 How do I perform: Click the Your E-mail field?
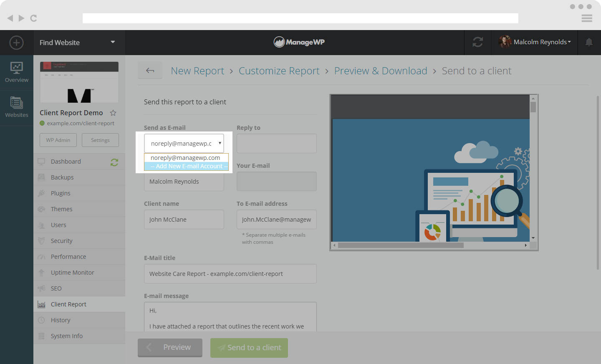tap(277, 181)
